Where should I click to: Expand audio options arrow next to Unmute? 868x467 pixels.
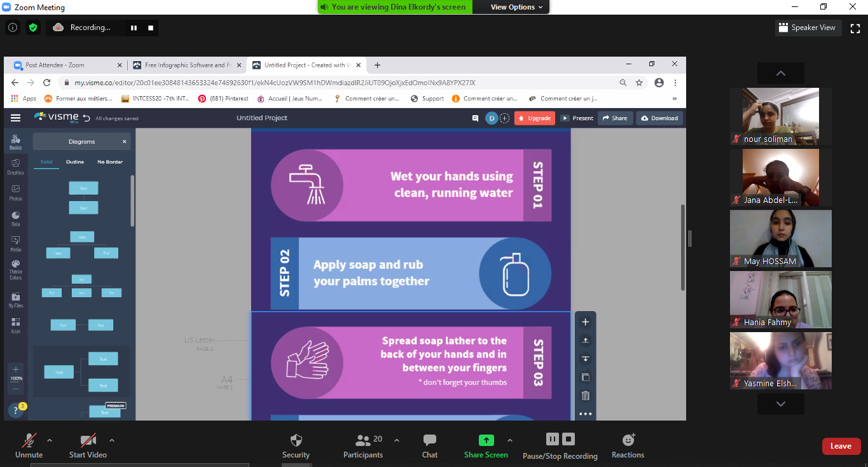point(50,440)
